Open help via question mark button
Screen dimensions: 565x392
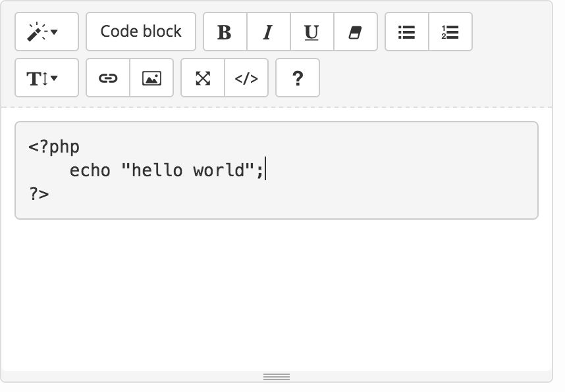[297, 78]
